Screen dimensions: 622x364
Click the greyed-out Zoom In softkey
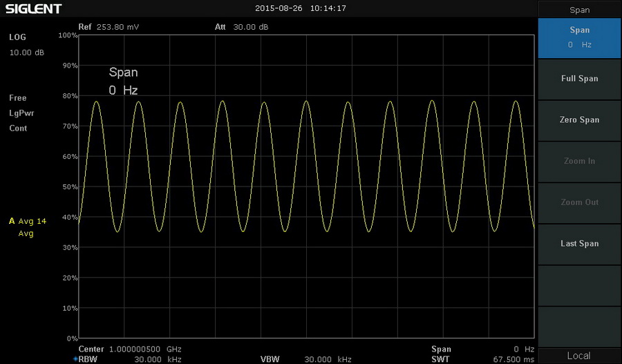(579, 162)
